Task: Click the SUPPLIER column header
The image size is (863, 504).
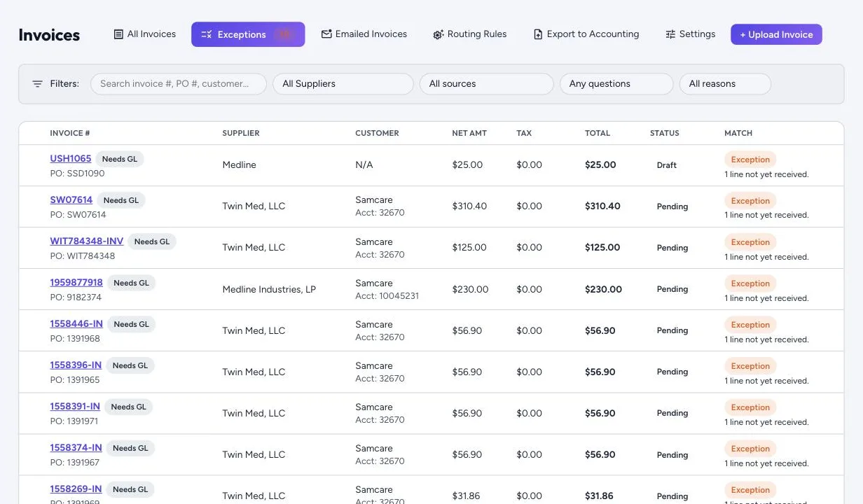Action: click(241, 133)
